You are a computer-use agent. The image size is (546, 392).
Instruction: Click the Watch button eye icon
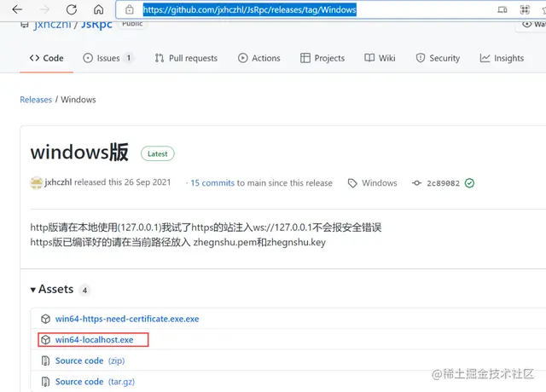tap(527, 24)
